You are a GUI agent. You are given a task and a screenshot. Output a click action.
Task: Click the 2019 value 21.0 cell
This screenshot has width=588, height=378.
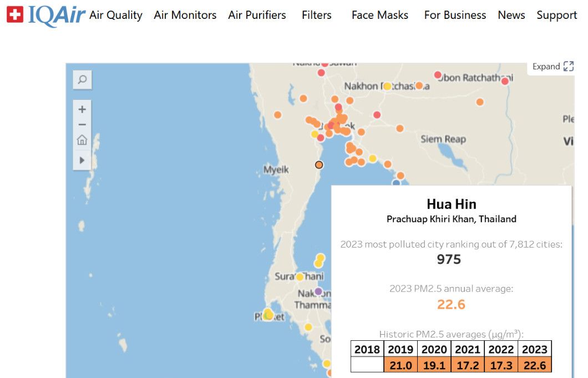[x=401, y=365]
